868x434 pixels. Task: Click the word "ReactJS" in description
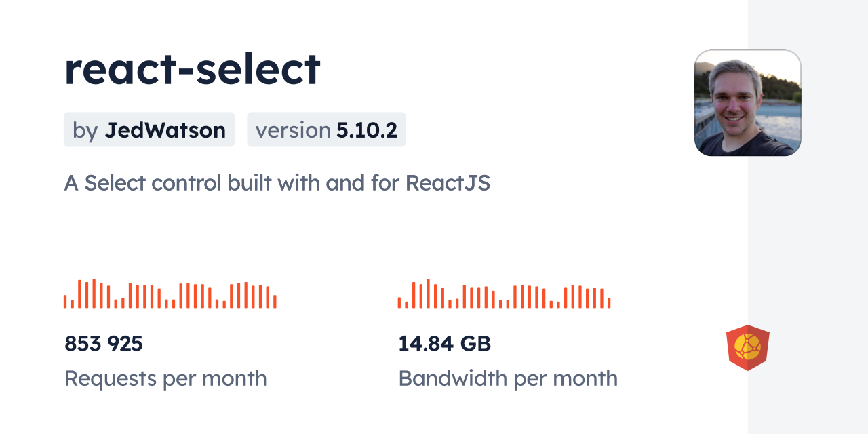448,183
